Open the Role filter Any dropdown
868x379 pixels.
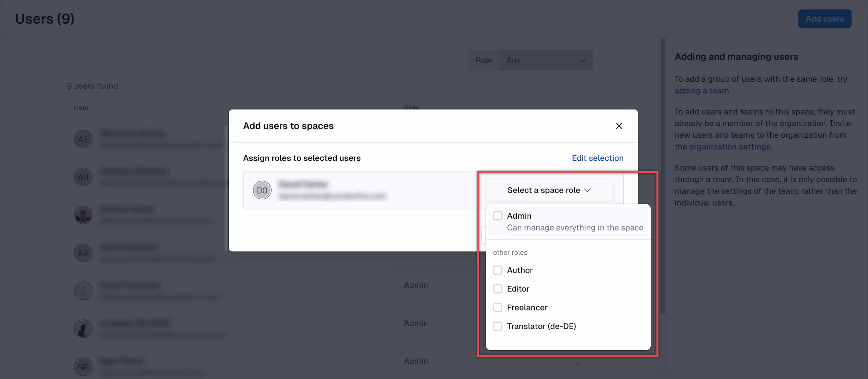point(546,60)
